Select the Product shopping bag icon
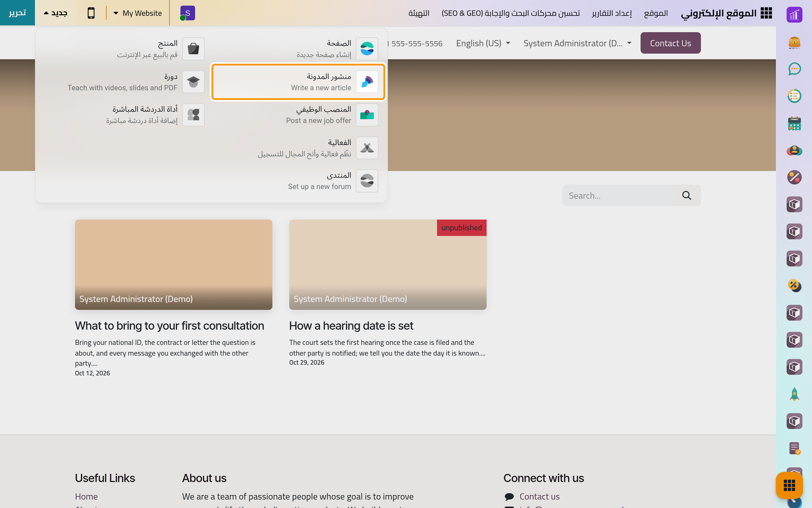This screenshot has width=812, height=508. (x=193, y=49)
